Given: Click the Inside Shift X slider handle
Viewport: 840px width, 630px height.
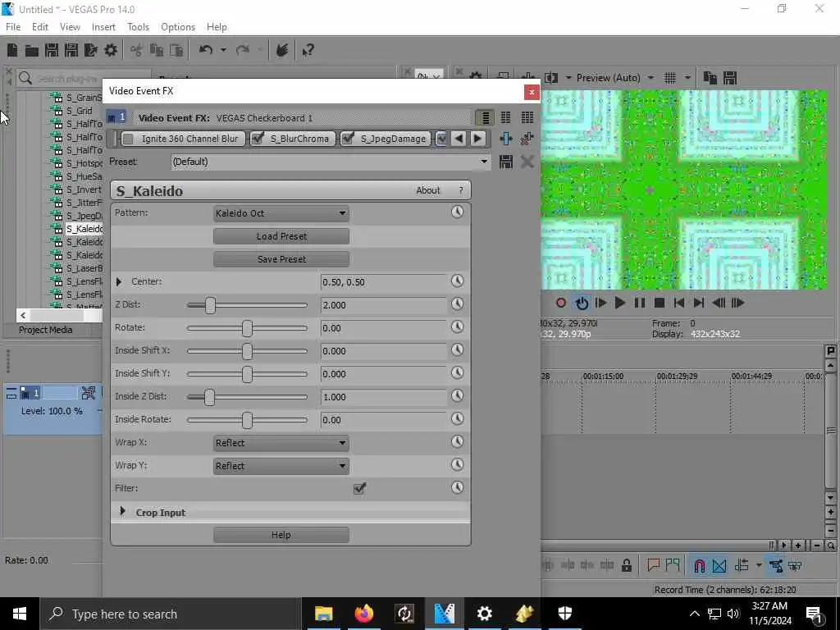Looking at the screenshot, I should click(247, 351).
